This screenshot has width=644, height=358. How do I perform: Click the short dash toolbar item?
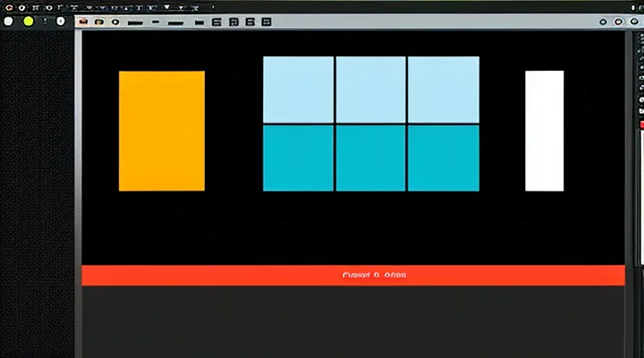pyautogui.click(x=156, y=22)
